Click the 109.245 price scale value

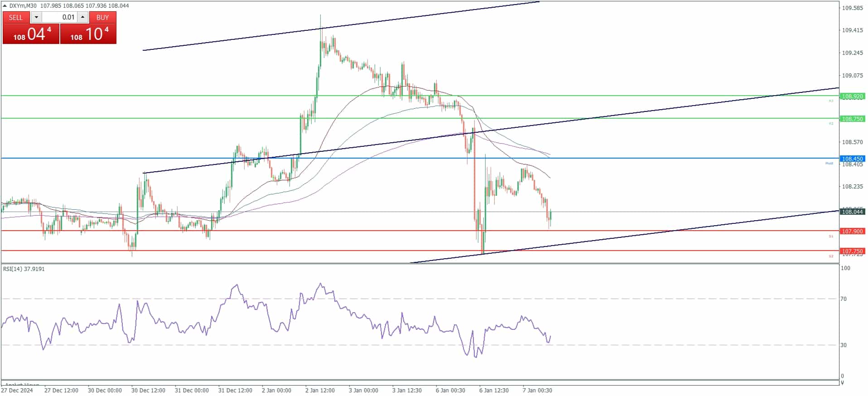coord(852,53)
